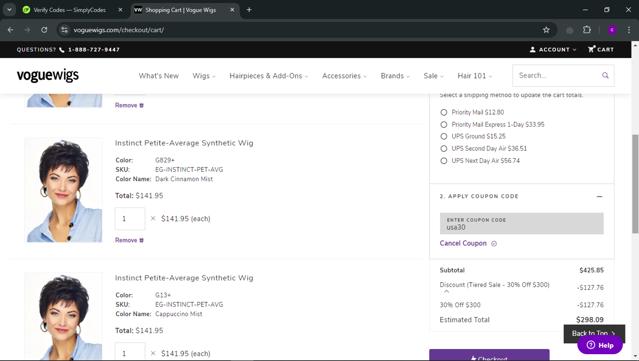This screenshot has height=361, width=639.
Task: Click the Subtotal $425.85 amount
Action: tap(591, 270)
